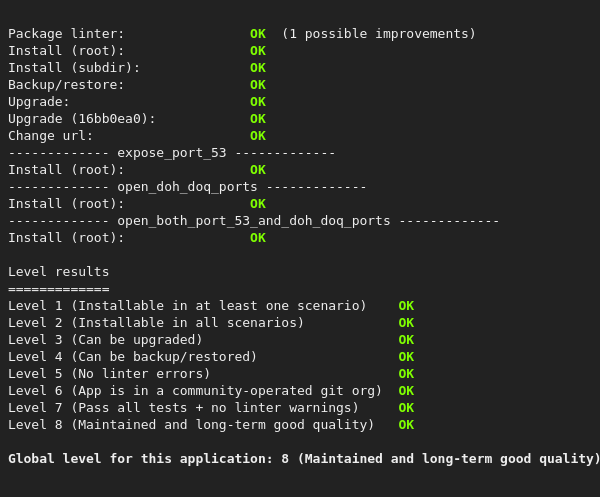Click the OK status for Level 4
This screenshot has width=600, height=497.
point(405,357)
